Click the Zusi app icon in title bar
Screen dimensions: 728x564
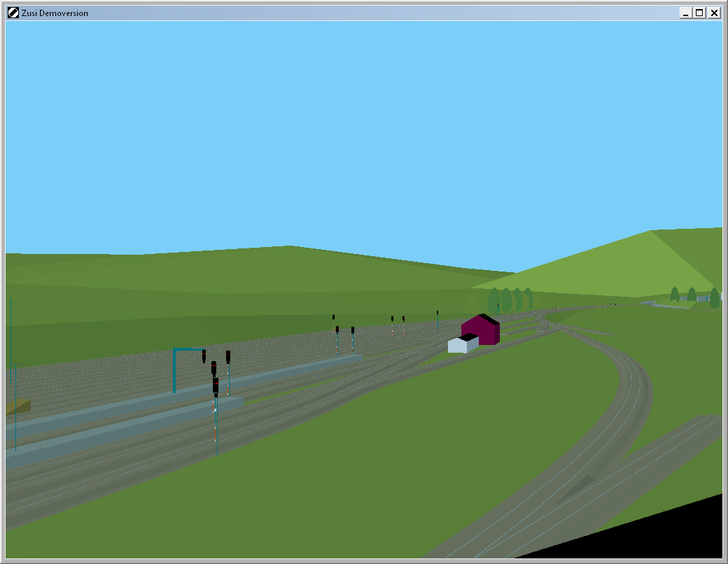point(13,13)
